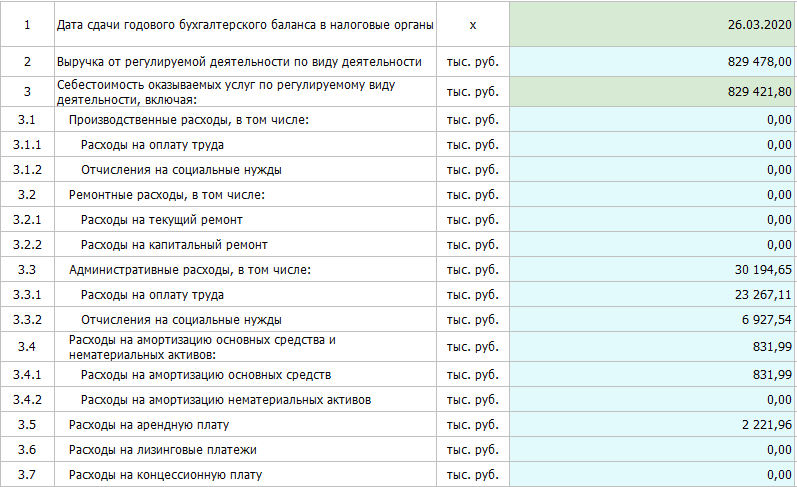This screenshot has width=797, height=487.
Task: Click 'Отчисления на социальные нужды' in row 3.1.2
Action: point(181,170)
